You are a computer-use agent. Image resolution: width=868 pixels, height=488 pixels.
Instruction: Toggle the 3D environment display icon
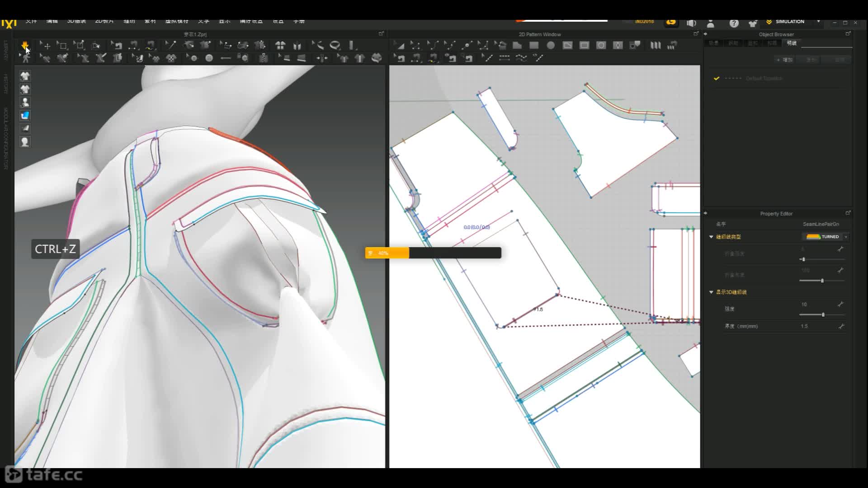[25, 128]
